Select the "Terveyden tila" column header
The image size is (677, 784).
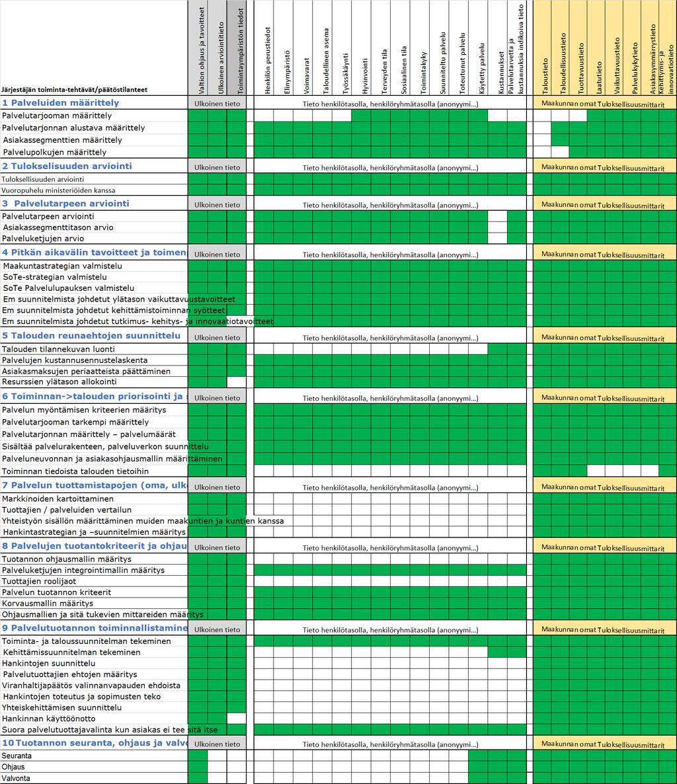click(385, 71)
